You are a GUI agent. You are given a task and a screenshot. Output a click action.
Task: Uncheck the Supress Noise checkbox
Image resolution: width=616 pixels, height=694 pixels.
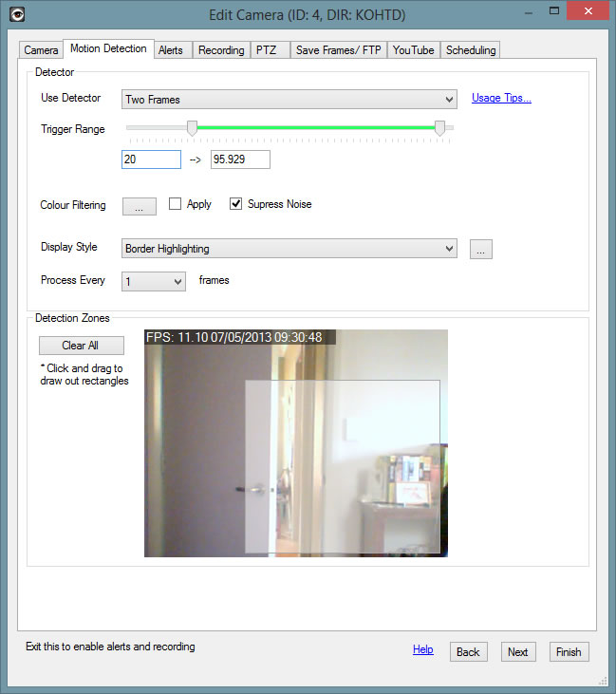coord(236,204)
